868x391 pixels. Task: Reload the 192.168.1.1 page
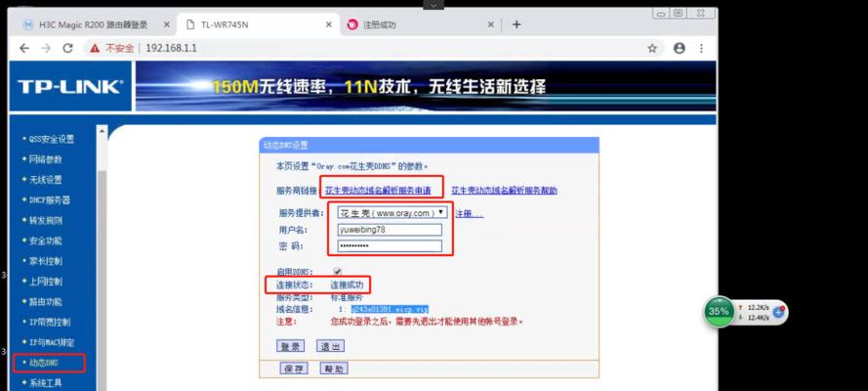point(67,48)
